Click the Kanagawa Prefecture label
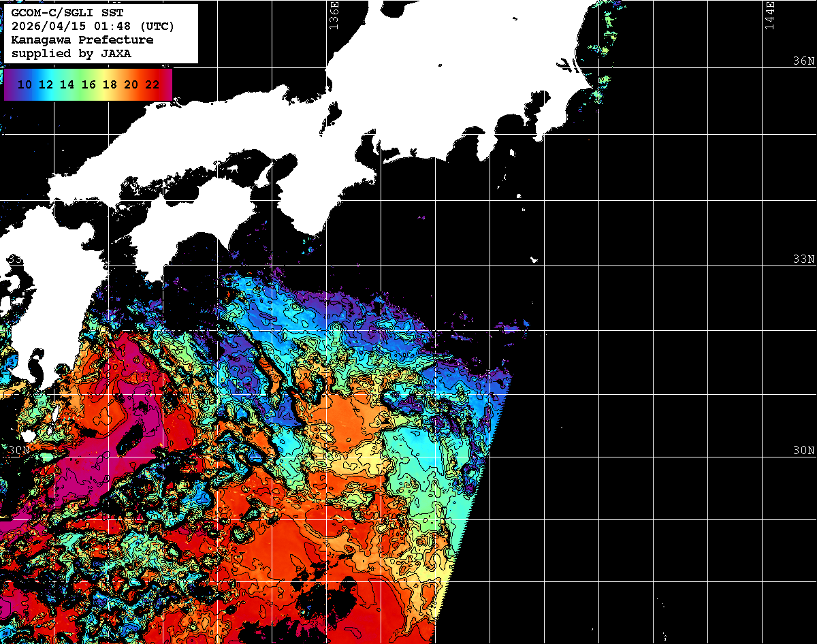The height and width of the screenshot is (644, 817). 82,40
